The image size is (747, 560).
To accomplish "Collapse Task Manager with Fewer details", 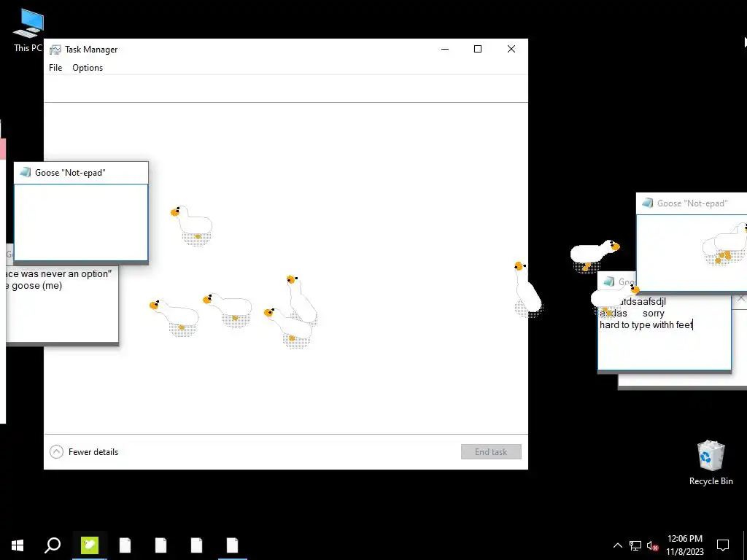I will (84, 452).
